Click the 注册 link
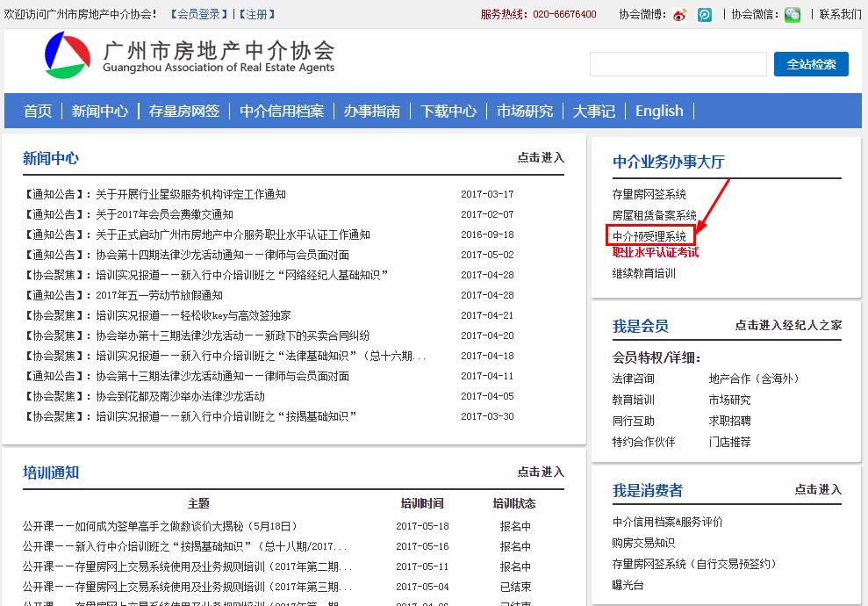This screenshot has height=606, width=868. point(257,14)
